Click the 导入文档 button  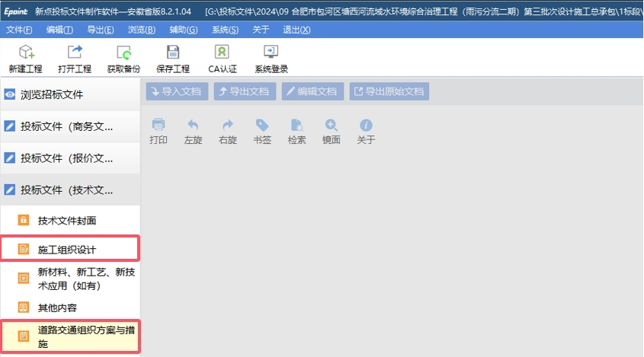pos(177,91)
